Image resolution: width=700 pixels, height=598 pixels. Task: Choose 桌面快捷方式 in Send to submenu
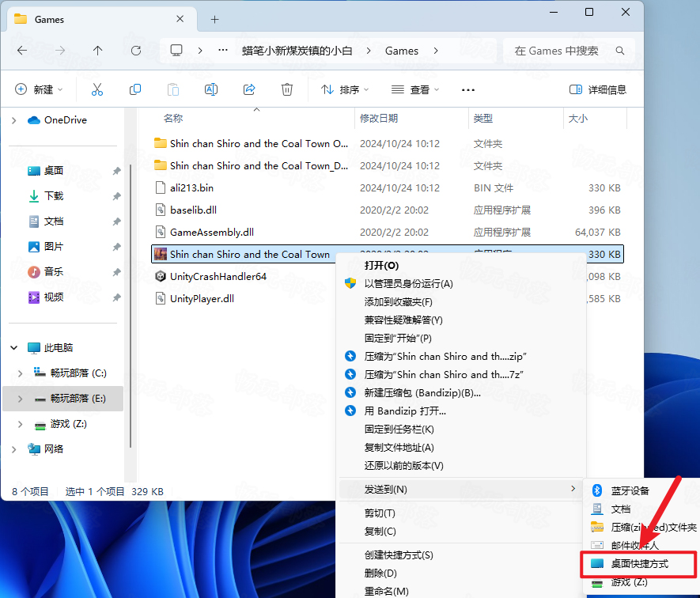pyautogui.click(x=639, y=564)
